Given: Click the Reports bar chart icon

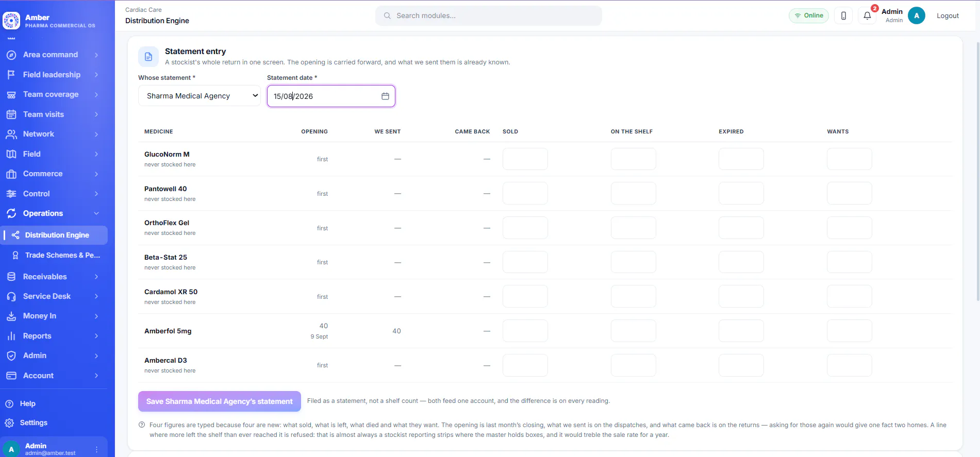Looking at the screenshot, I should click(x=11, y=336).
